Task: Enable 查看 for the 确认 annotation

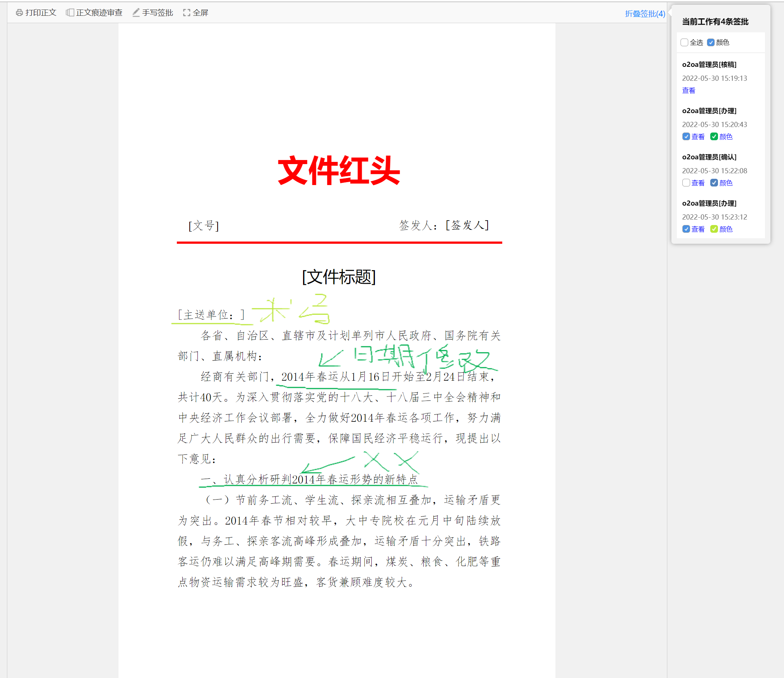Action: [x=686, y=183]
